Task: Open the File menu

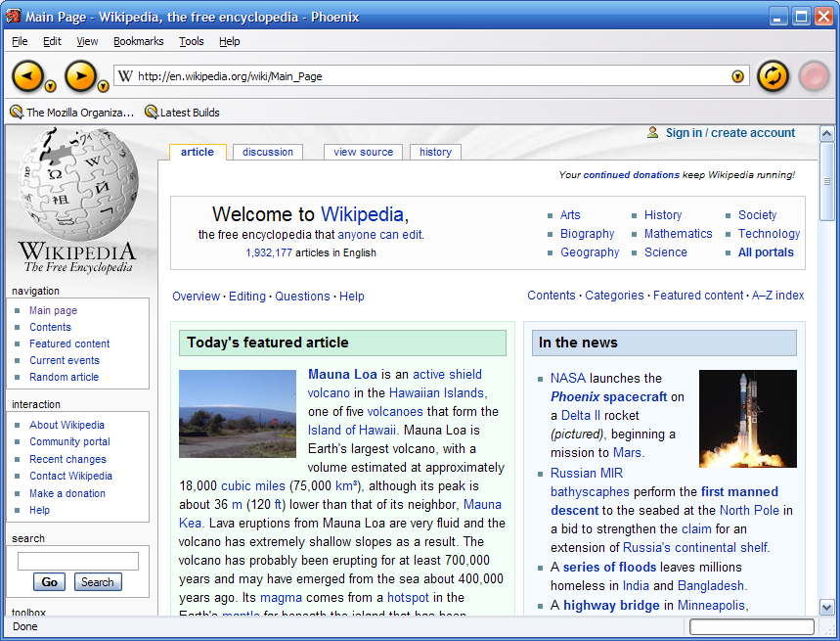Action: (x=20, y=41)
